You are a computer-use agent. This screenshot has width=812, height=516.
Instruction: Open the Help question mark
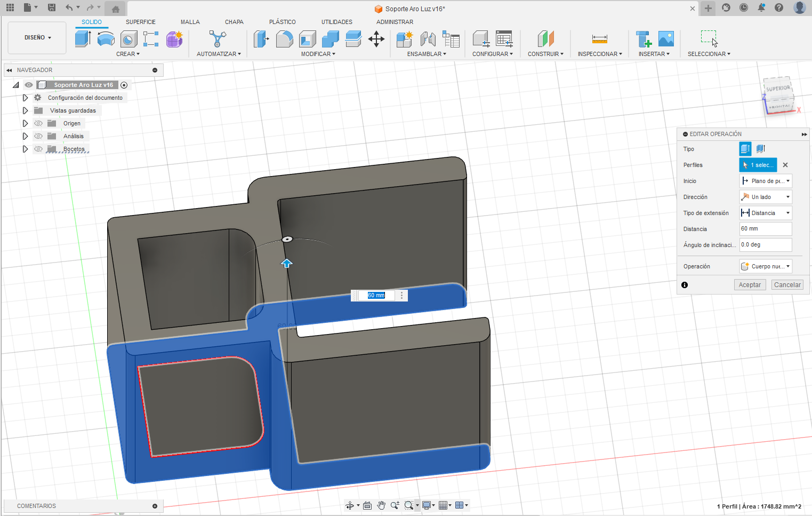[x=779, y=7]
